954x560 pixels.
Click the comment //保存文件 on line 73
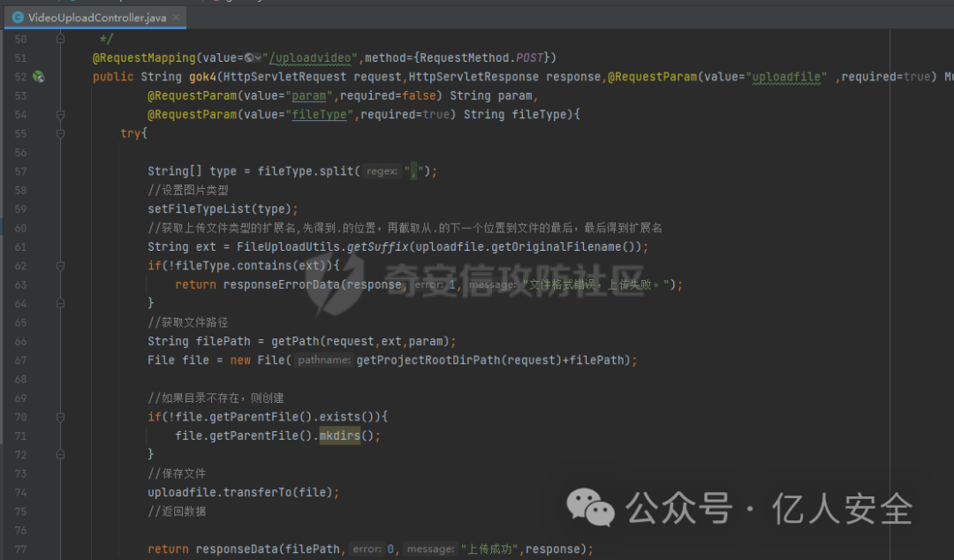(x=177, y=473)
